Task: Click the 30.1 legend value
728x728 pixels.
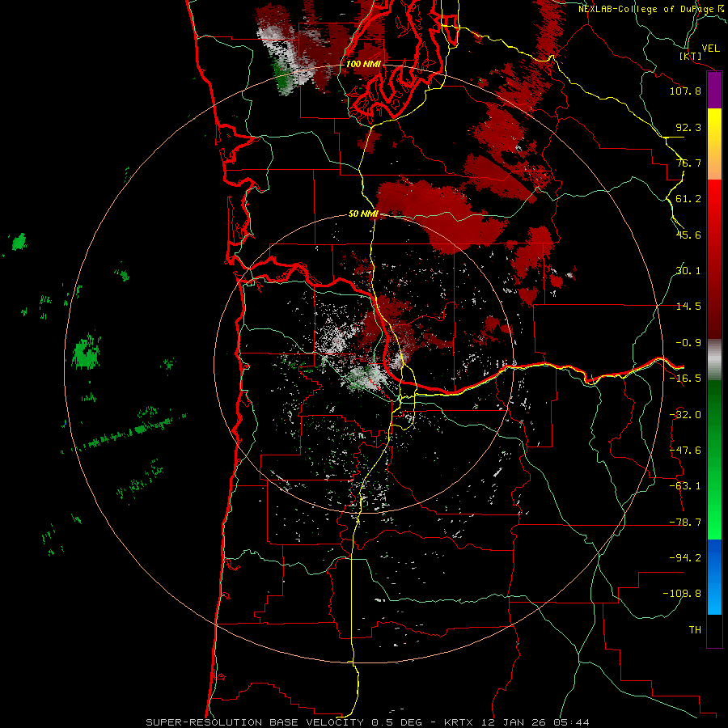Action: [688, 271]
